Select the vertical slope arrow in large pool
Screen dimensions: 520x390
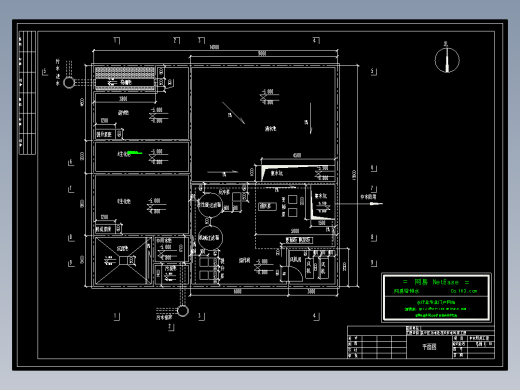[x=310, y=118]
